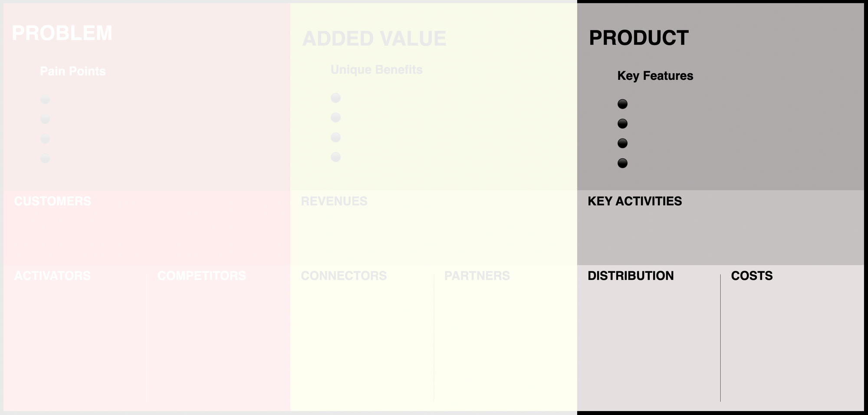Click the second black bullet under Key Features
The image size is (868, 415).
[x=622, y=124]
